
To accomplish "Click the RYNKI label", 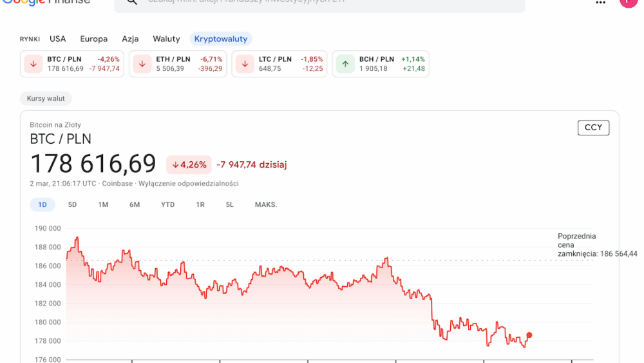I will tap(30, 39).
